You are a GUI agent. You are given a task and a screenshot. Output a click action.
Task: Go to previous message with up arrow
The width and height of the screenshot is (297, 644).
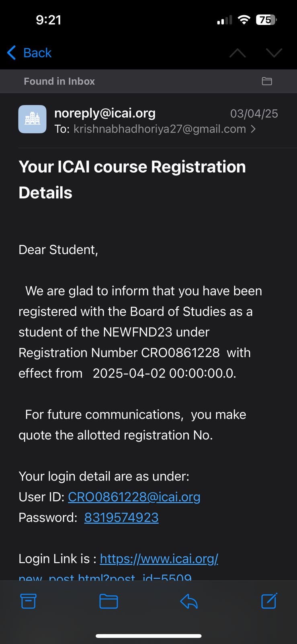point(238,53)
